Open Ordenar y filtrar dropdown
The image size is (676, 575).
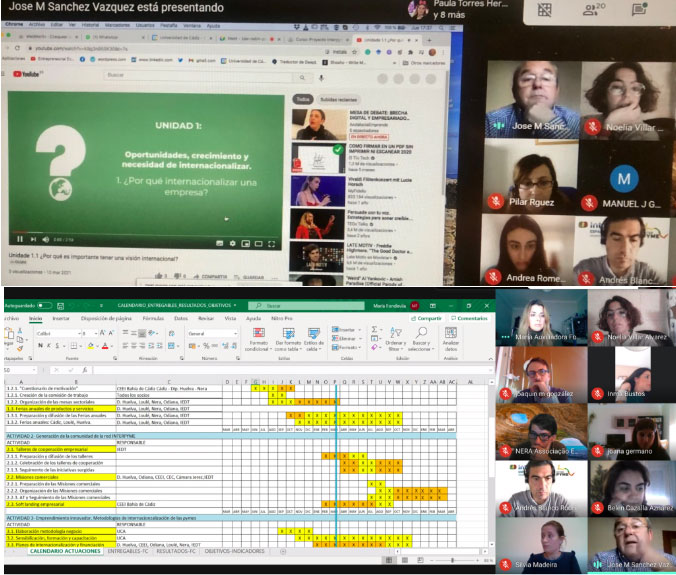tap(395, 338)
